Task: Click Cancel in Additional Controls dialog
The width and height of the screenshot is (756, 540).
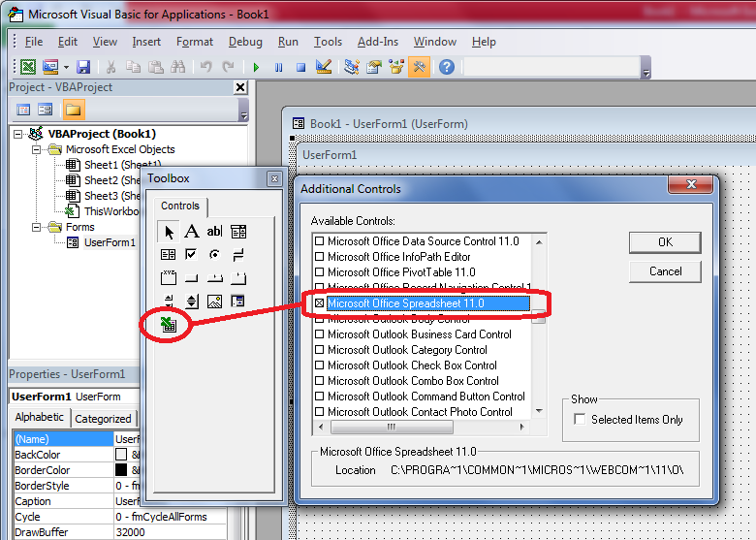Action: click(x=665, y=271)
